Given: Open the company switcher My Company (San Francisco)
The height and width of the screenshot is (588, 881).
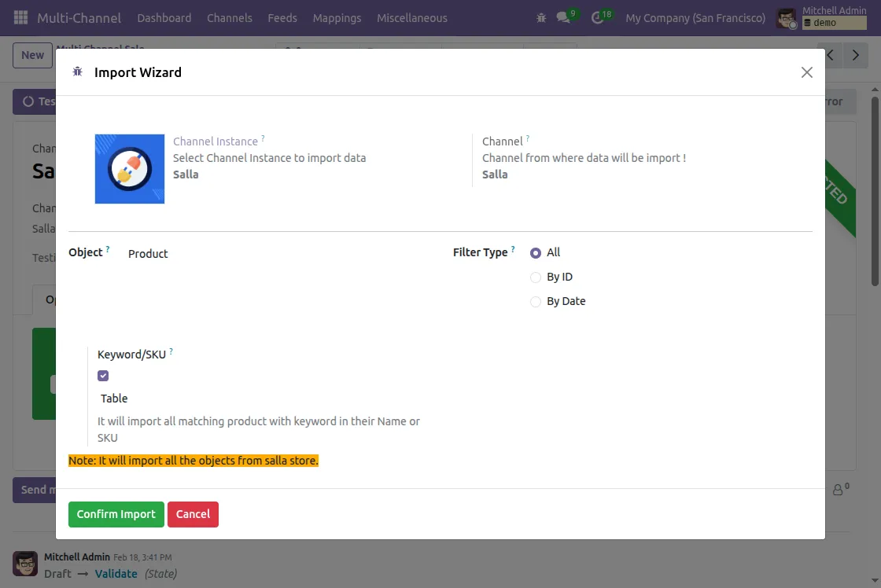Looking at the screenshot, I should point(695,18).
